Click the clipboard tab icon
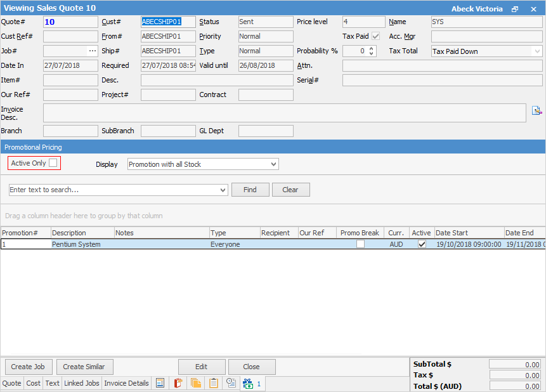The width and height of the screenshot is (546, 392). [x=214, y=383]
